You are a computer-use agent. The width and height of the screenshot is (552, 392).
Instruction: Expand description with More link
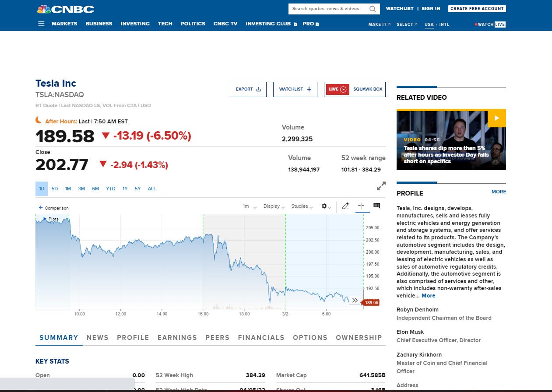click(428, 296)
